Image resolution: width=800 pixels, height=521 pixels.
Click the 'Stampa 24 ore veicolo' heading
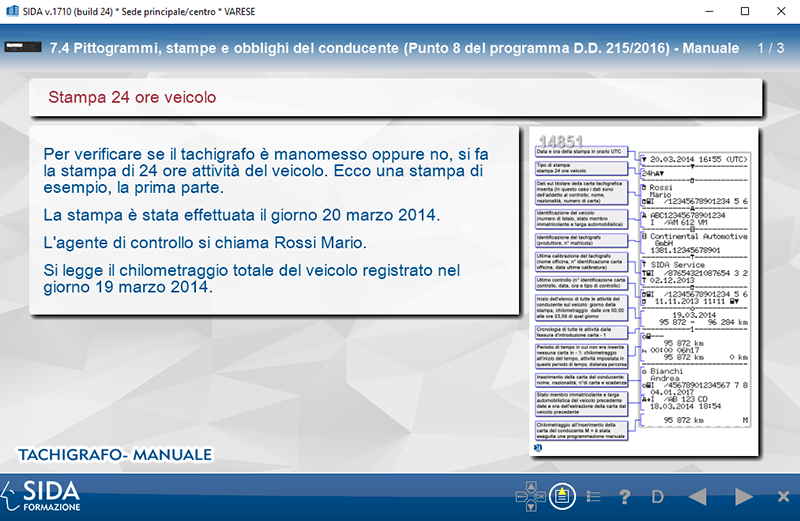(133, 98)
